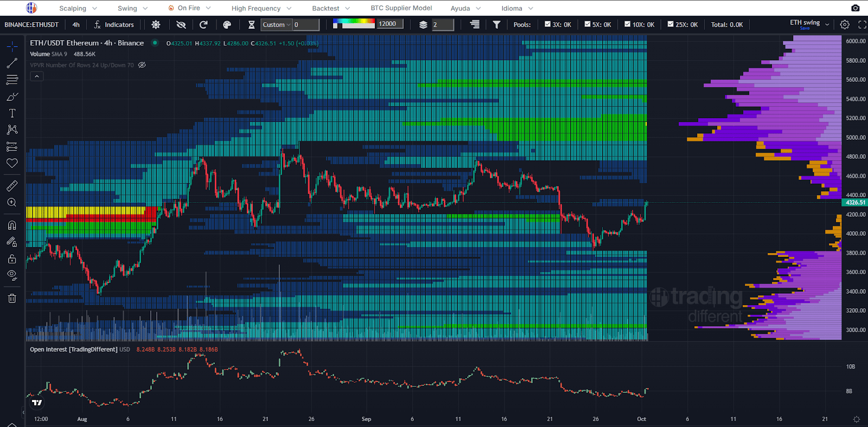The image size is (868, 427).
Task: Toggle the 3X pool checkbox
Action: 547,24
